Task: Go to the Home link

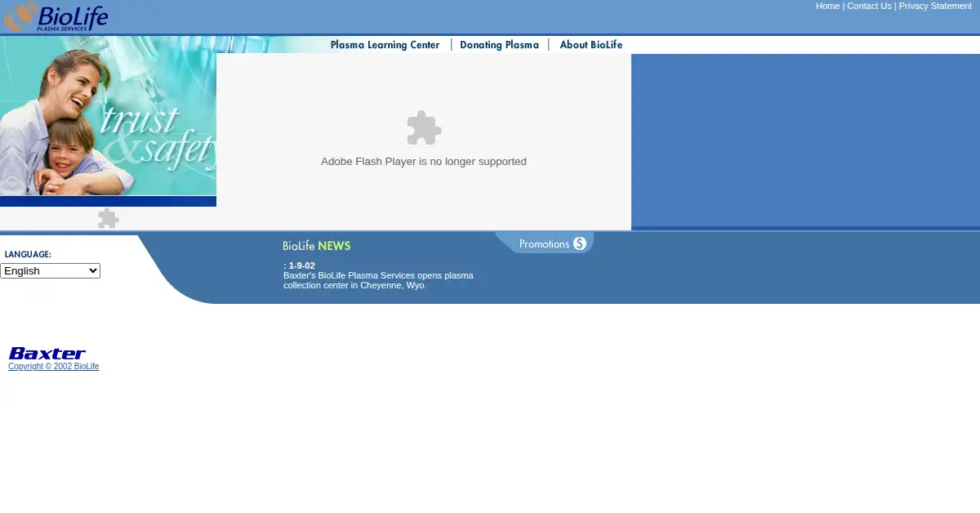Action: pos(827,6)
